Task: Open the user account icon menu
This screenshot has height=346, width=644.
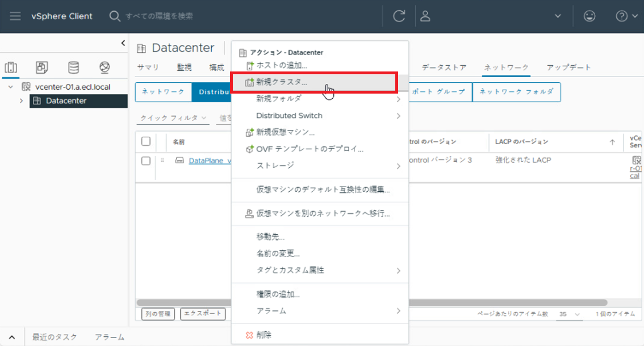Action: (x=425, y=16)
